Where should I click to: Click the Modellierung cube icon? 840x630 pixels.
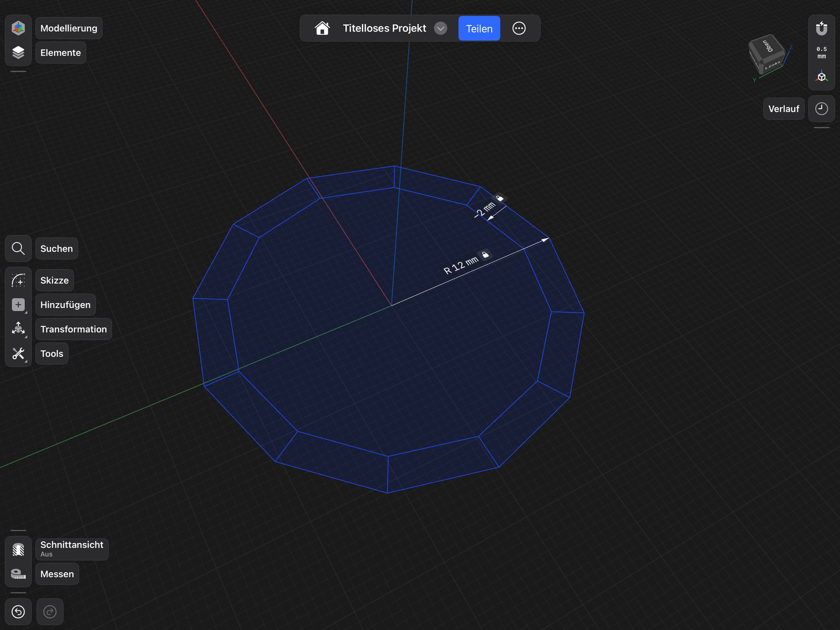18,28
